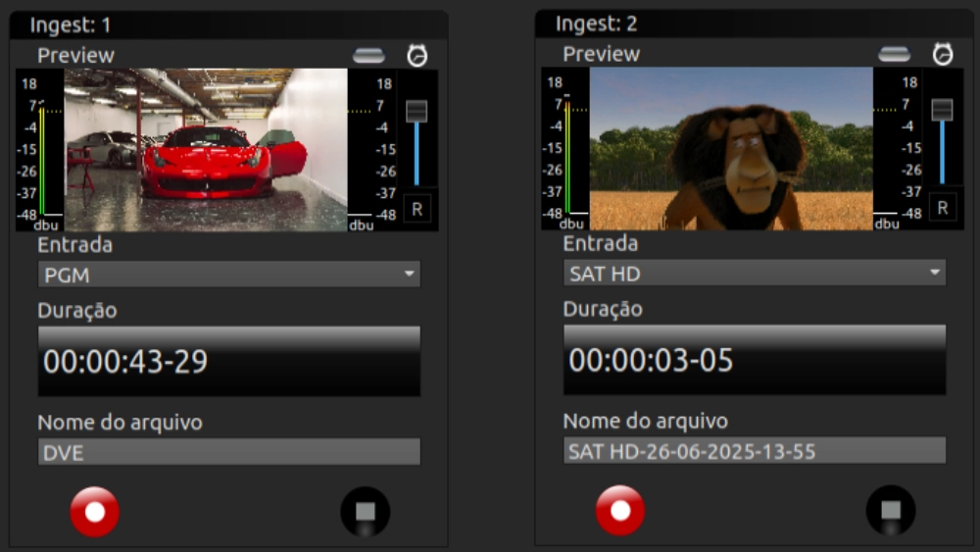Click the Ingest 1 audio volume slider handle
The image size is (980, 552).
416,111
